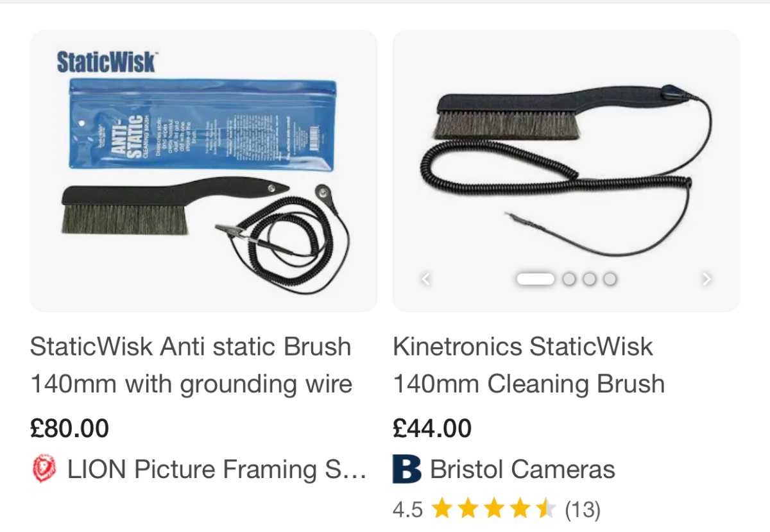This screenshot has height=532, width=770.
Task: Open Bristol Cameras seller name
Action: pos(522,470)
